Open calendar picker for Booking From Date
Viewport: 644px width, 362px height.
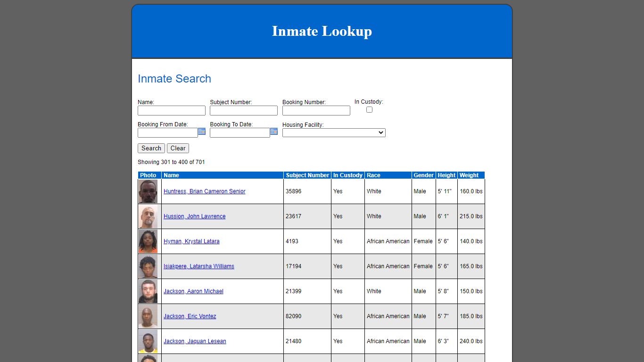[202, 132]
